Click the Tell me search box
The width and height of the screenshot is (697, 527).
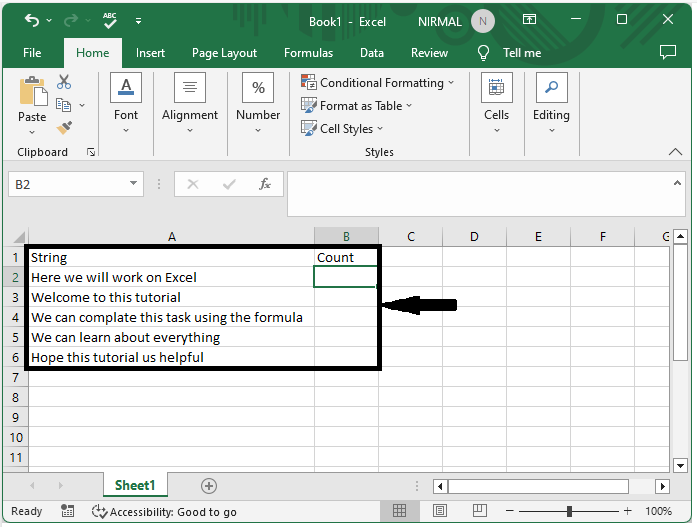tap(522, 53)
